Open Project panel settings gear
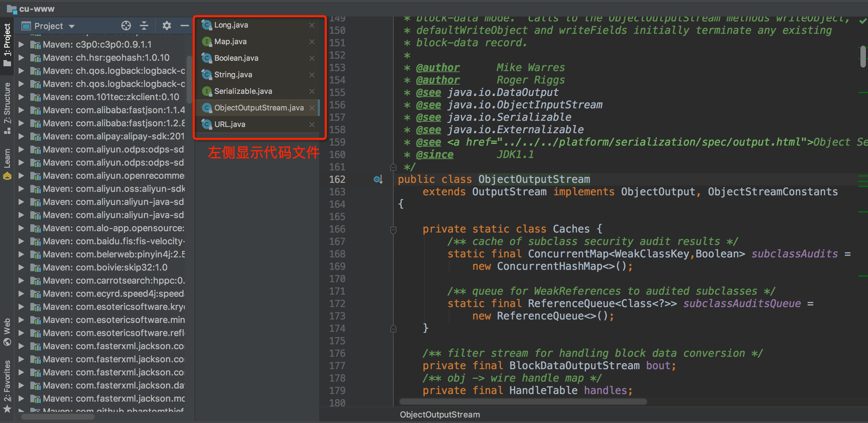The height and width of the screenshot is (423, 868). click(x=167, y=26)
